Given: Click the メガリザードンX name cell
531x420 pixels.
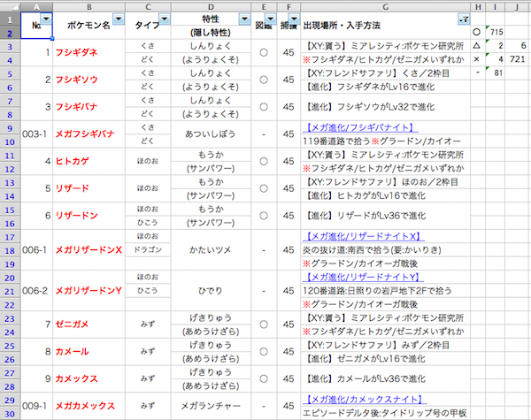Looking at the screenshot, I should pos(89,249).
